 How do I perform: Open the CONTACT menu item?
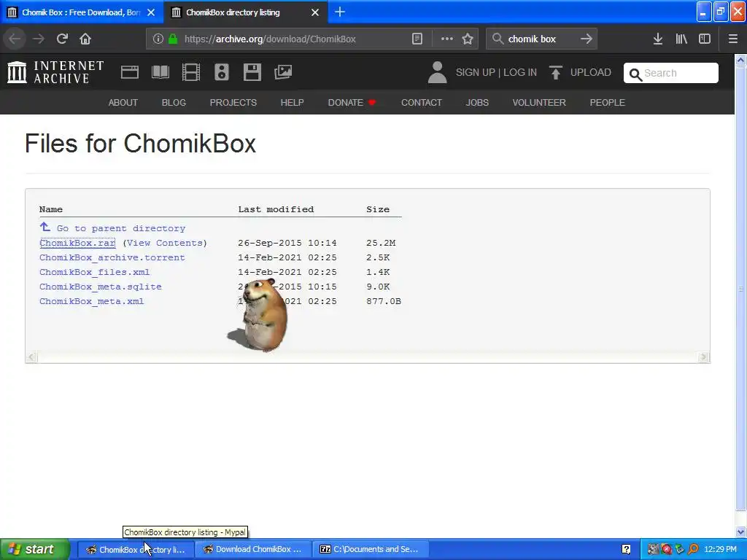tap(421, 102)
